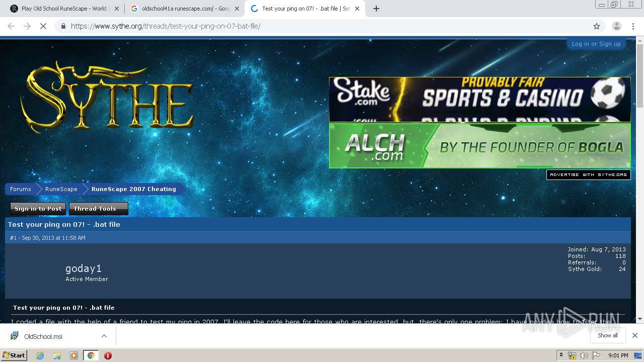The width and height of the screenshot is (644, 362).
Task: Close the Play Old School RuneScape tab
Action: click(x=117, y=9)
